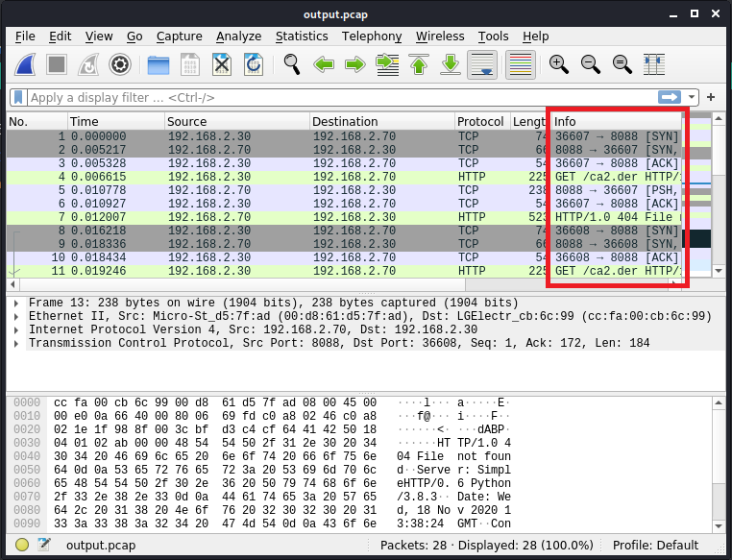Reload this capture file icon
The image size is (732, 560).
pyautogui.click(x=254, y=64)
